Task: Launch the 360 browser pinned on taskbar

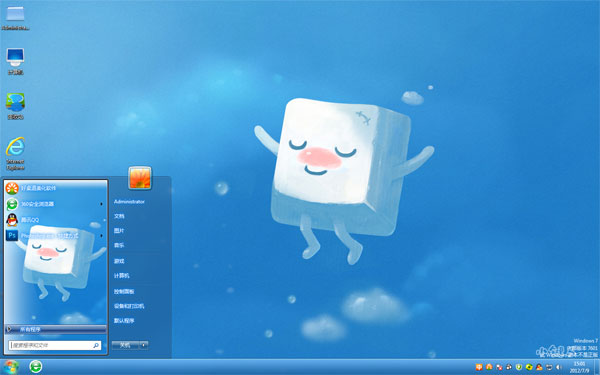Action: [36, 367]
